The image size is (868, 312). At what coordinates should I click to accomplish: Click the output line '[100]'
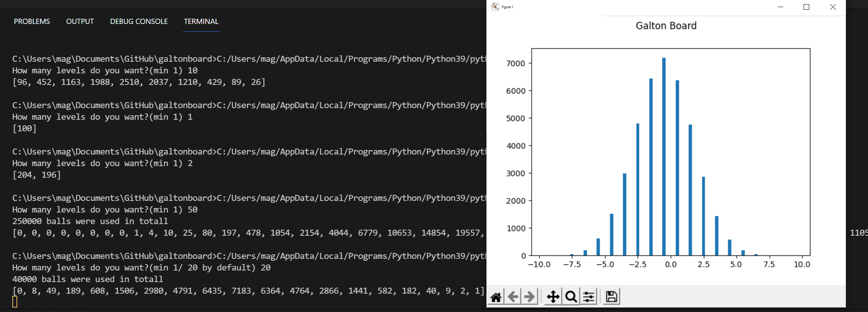tap(24, 128)
